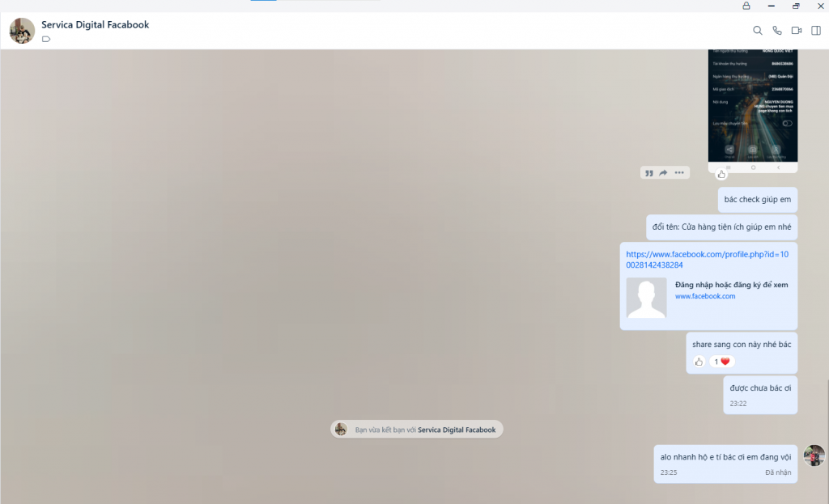The width and height of the screenshot is (829, 504).
Task: Open the facebook.com/profile.php link
Action: [708, 260]
